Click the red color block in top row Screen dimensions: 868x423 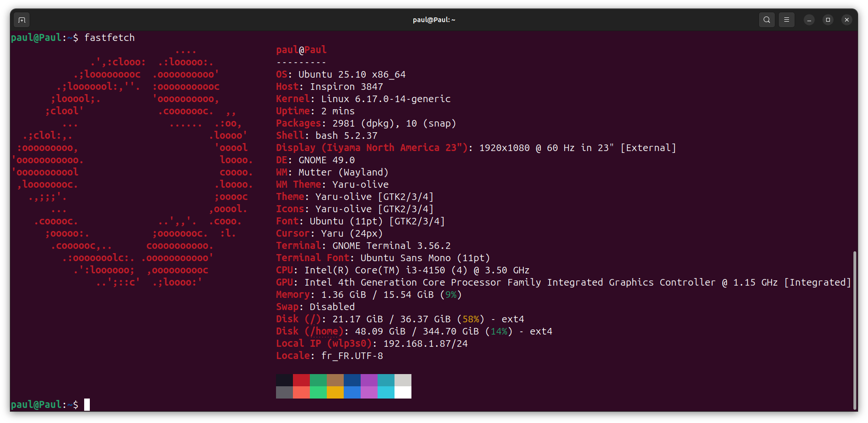coord(301,380)
